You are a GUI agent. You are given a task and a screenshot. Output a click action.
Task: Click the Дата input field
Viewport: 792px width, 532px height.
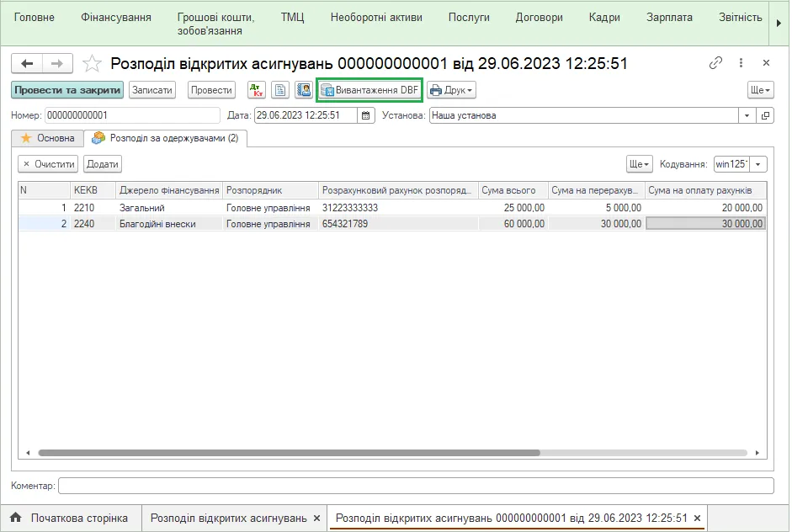coord(306,115)
